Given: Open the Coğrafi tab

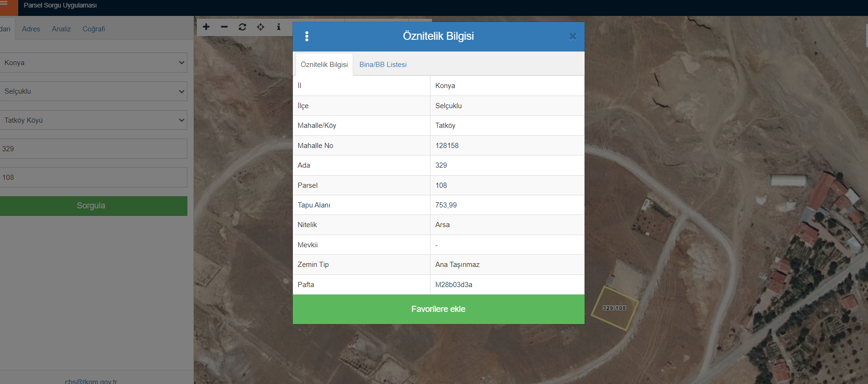Looking at the screenshot, I should click(94, 29).
